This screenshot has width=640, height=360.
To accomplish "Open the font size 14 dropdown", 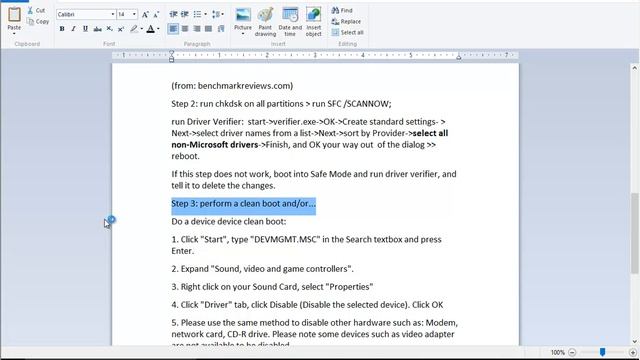I will pos(134,15).
